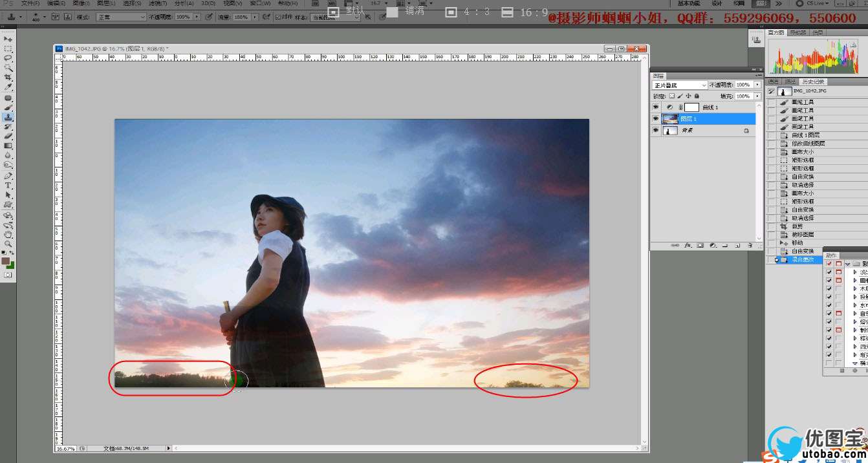This screenshot has width=868, height=463.
Task: Open the tool mode 正常 dropdown
Action: (x=122, y=17)
